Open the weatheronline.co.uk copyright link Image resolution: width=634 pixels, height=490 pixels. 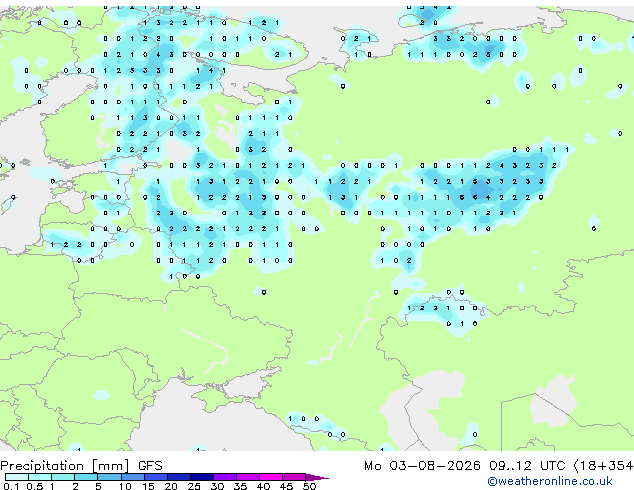(x=550, y=481)
